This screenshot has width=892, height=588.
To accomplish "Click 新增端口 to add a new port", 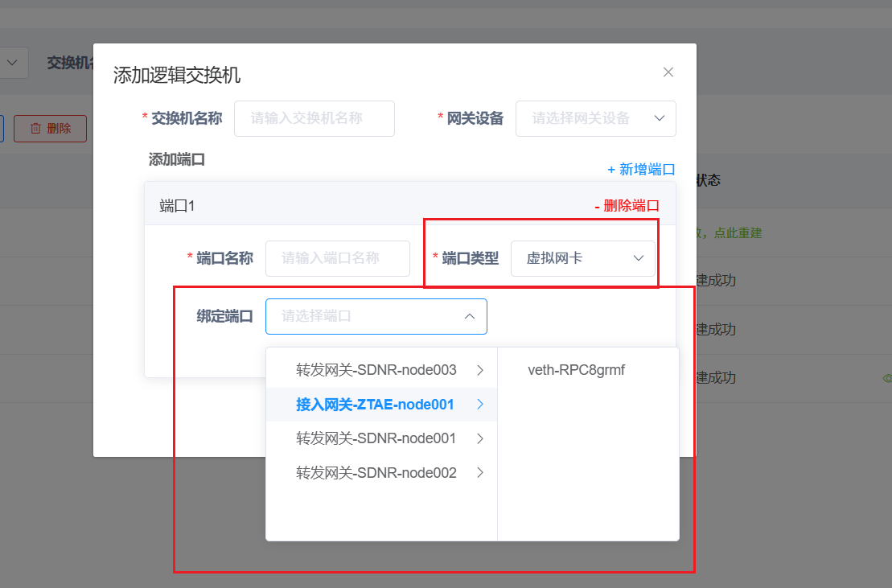I will 645,169.
